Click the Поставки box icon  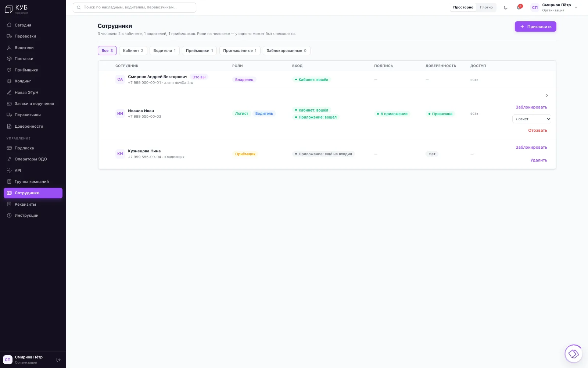tap(9, 59)
